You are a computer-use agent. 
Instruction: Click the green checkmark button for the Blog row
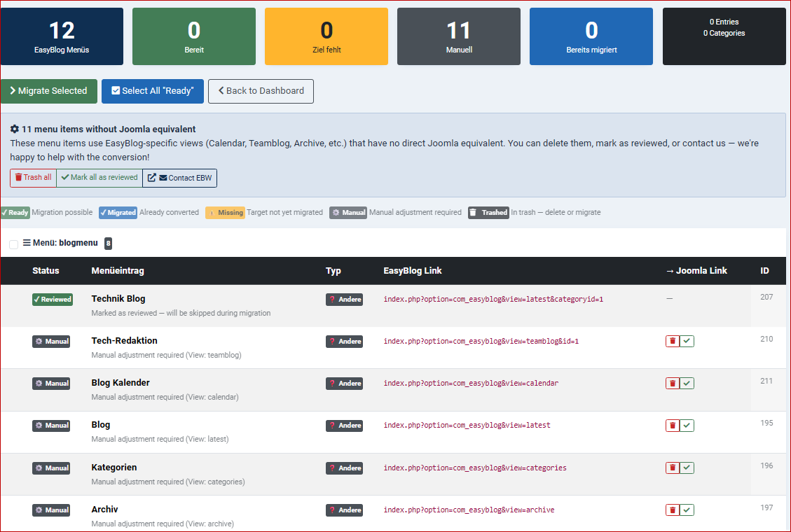[x=687, y=425]
